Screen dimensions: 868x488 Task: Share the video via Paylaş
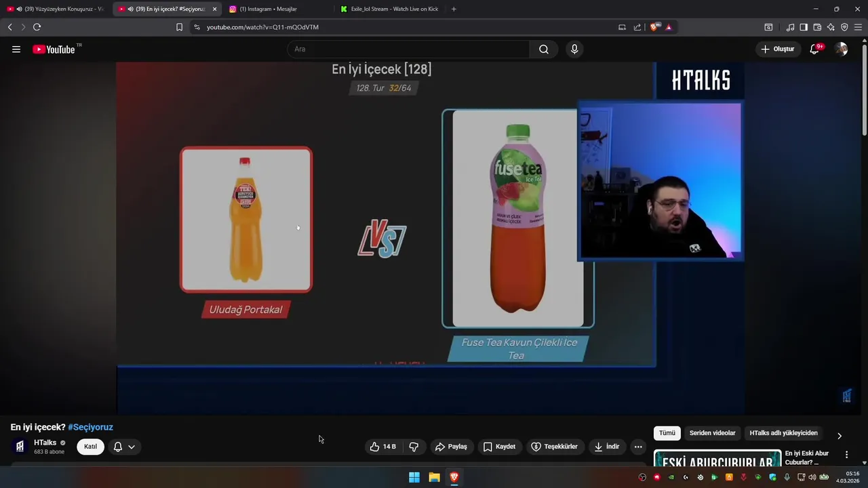(x=451, y=447)
